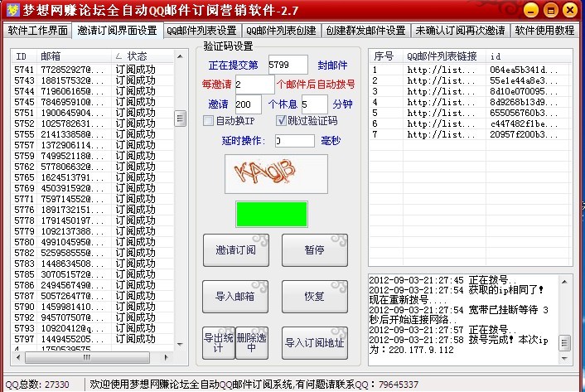Image resolution: width=585 pixels, height=392 pixels.
Task: Toggle the 跳过验证码 checkbox
Action: tap(281, 121)
